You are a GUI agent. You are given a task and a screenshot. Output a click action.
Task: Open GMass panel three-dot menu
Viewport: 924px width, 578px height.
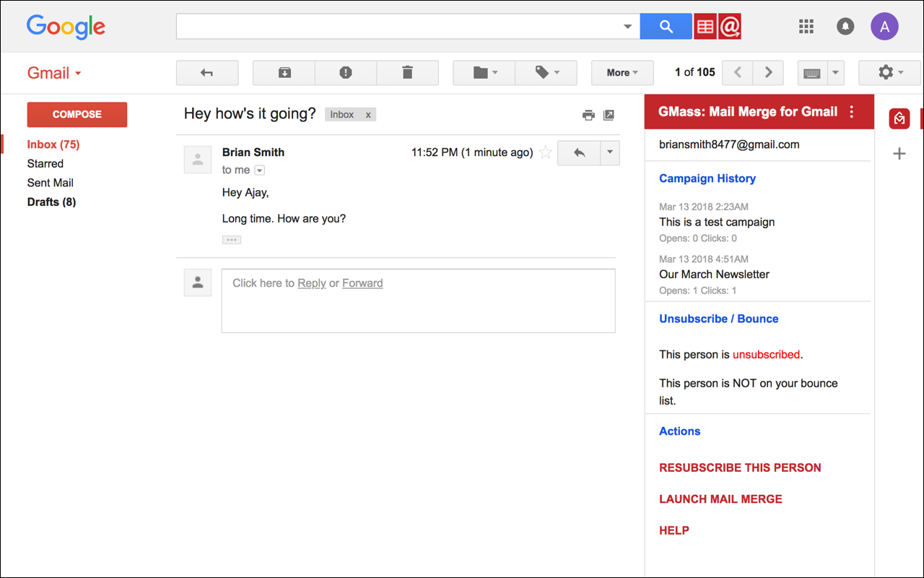852,112
